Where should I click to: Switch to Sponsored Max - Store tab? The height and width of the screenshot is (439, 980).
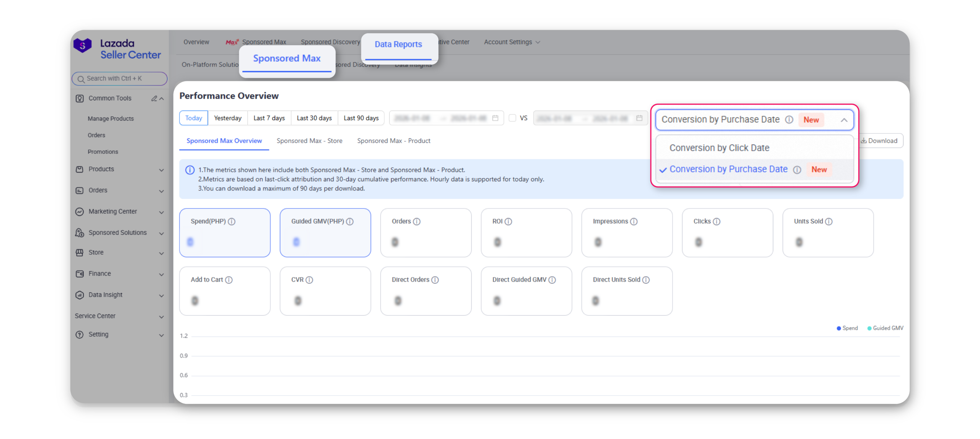(309, 141)
